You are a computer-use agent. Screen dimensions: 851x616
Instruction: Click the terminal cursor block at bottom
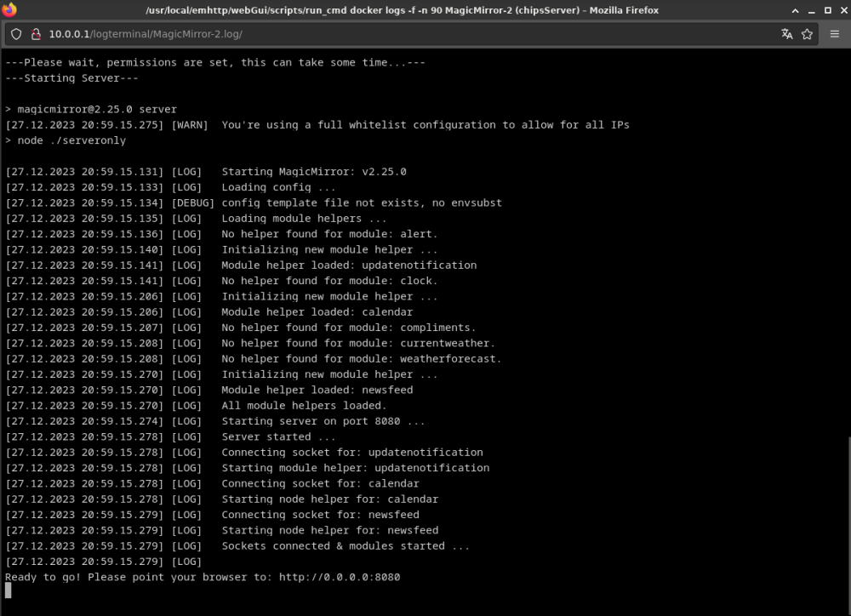(x=9, y=590)
